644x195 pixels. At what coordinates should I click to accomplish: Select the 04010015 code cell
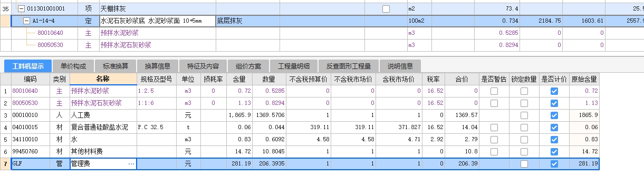point(30,128)
